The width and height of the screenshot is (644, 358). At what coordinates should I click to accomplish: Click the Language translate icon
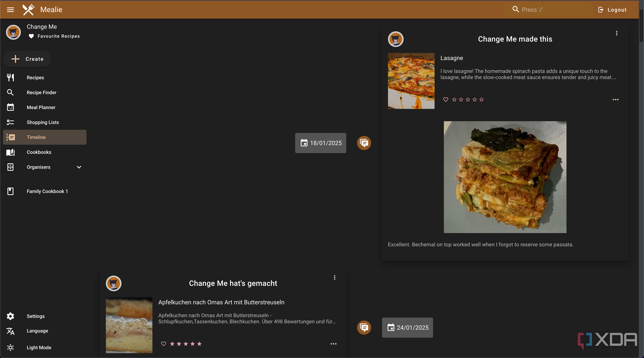pyautogui.click(x=10, y=331)
